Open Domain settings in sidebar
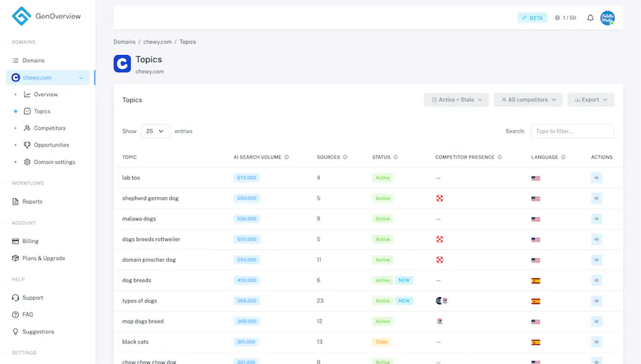The height and width of the screenshot is (364, 641). click(x=54, y=162)
